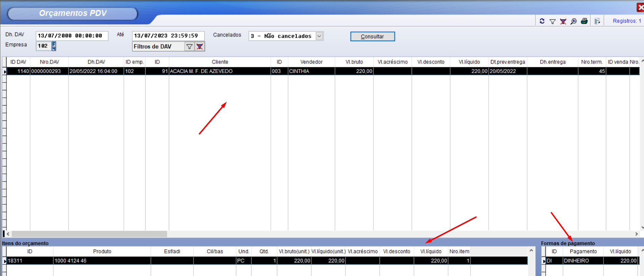Click the Dt.prev.entrega column header

point(508,62)
